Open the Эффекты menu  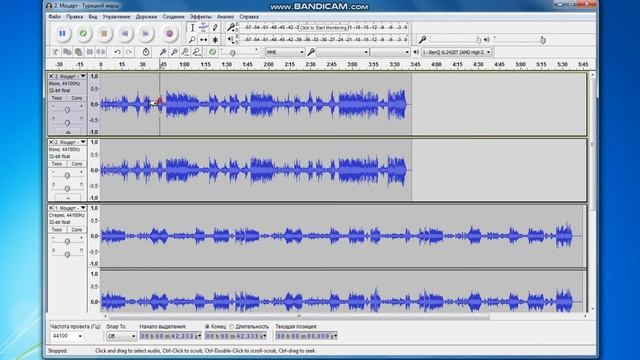[200, 17]
